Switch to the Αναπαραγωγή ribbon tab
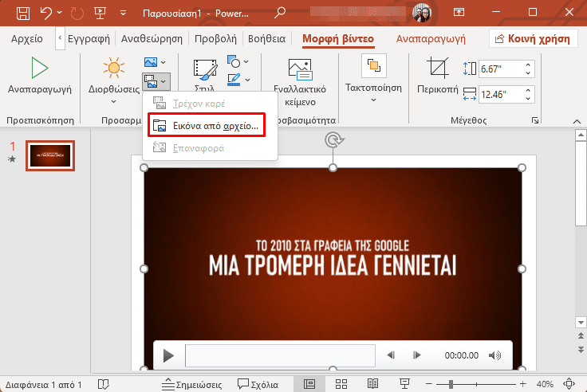The image size is (587, 392). tap(431, 38)
